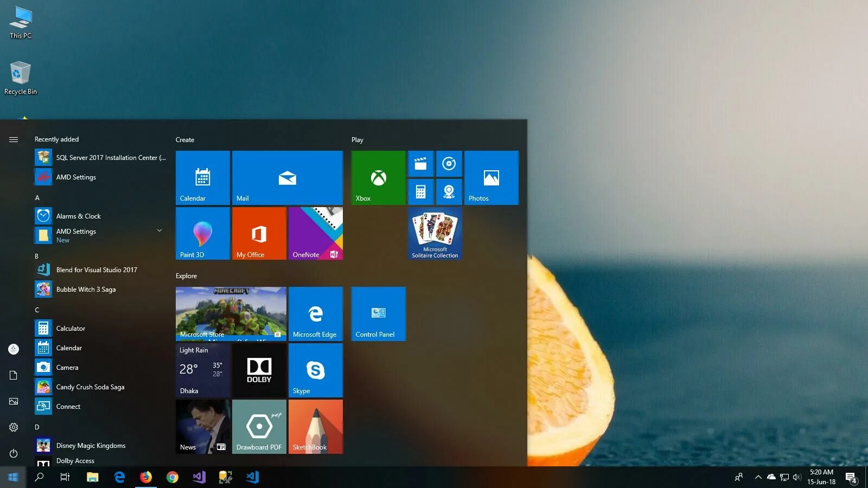Launch the OneNote tile
The height and width of the screenshot is (488, 868).
tap(316, 234)
